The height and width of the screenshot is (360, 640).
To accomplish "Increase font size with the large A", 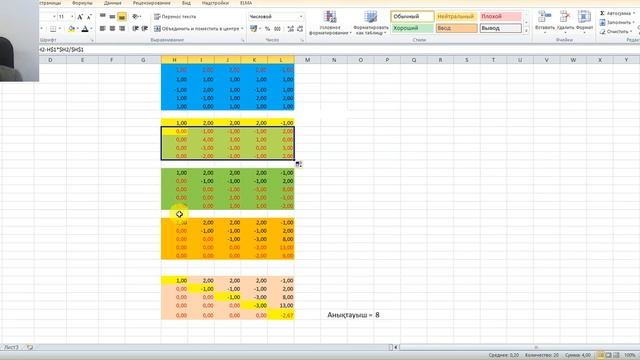I will pos(80,17).
